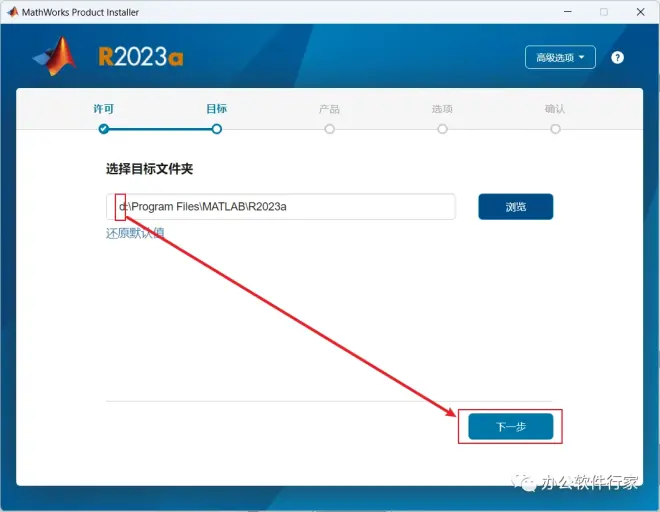Switch to the 选项 step label
660x512 pixels.
[x=442, y=109]
